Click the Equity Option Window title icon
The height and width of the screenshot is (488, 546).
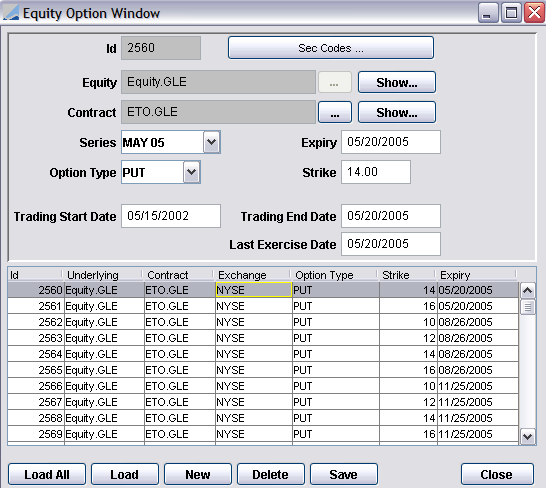tap(10, 13)
